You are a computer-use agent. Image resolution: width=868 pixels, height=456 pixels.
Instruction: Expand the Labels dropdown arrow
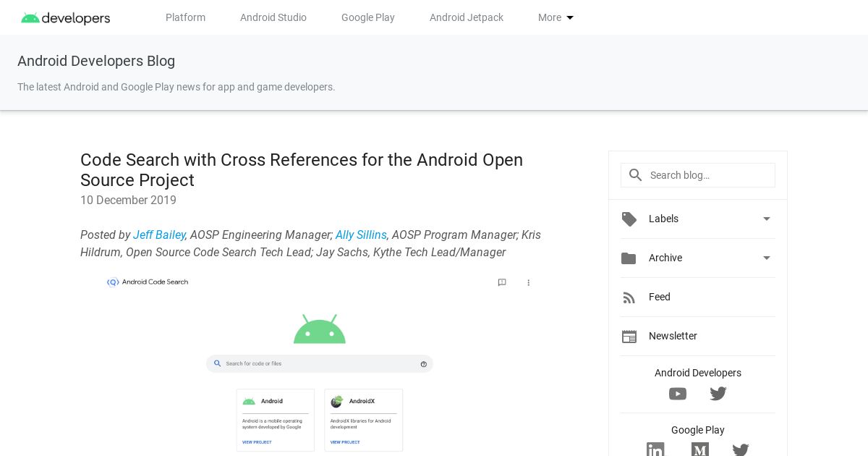pyautogui.click(x=767, y=219)
